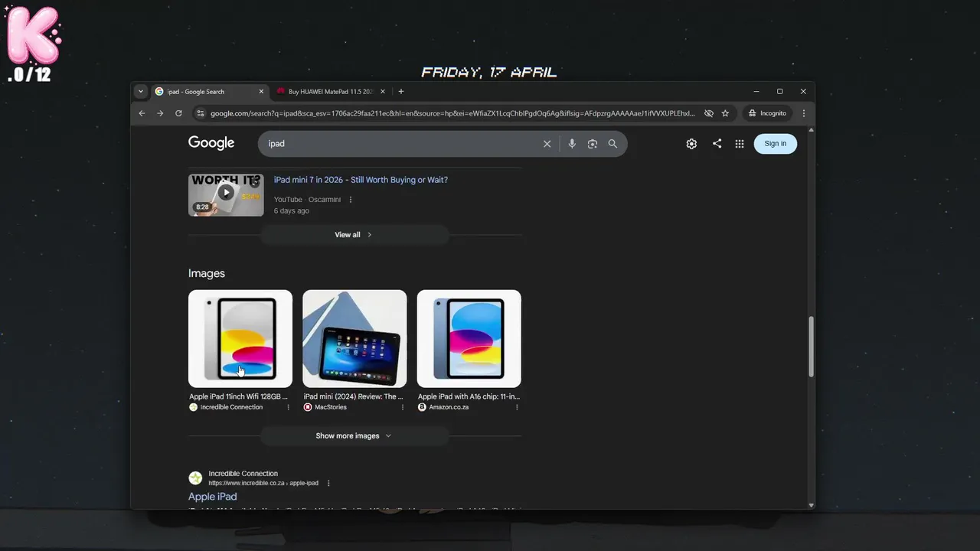The height and width of the screenshot is (551, 980).
Task: Open options for incredible.co.za result
Action: [328, 484]
